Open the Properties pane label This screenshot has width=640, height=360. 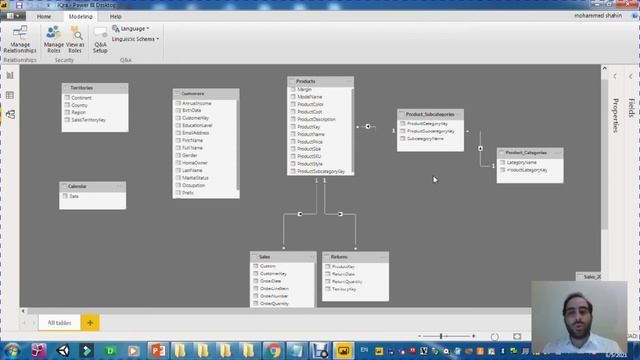tap(616, 116)
